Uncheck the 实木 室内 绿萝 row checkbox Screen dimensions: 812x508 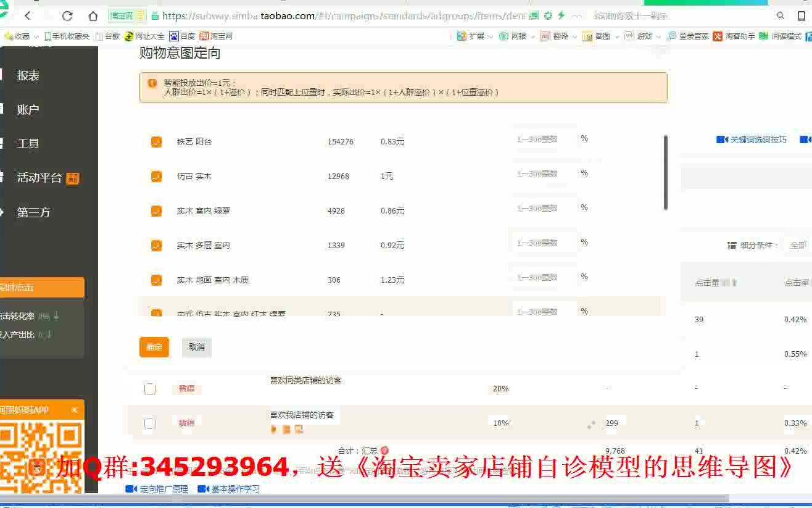(157, 211)
